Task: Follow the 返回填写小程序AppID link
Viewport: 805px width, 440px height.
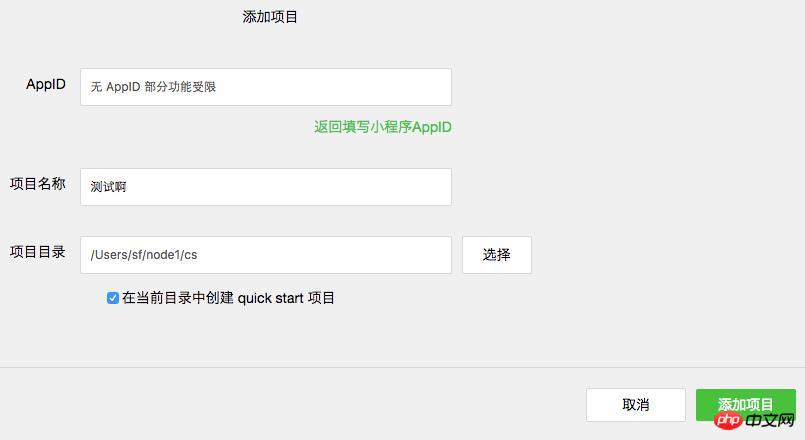Action: coord(383,127)
